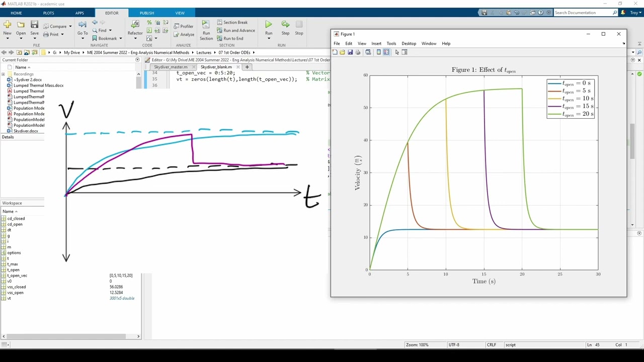Click Open File icon in Figure toolbar

click(x=343, y=52)
